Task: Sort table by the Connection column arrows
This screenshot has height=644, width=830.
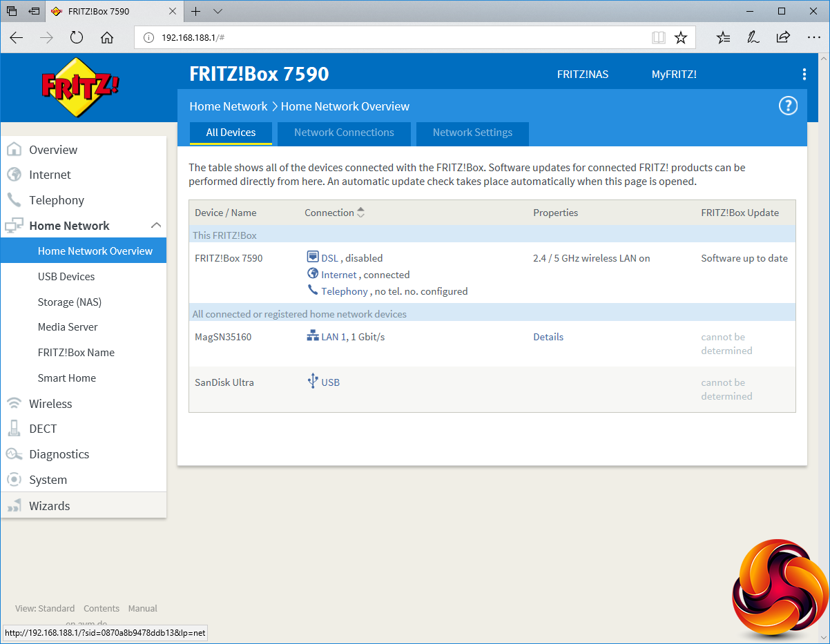Action: 360,213
